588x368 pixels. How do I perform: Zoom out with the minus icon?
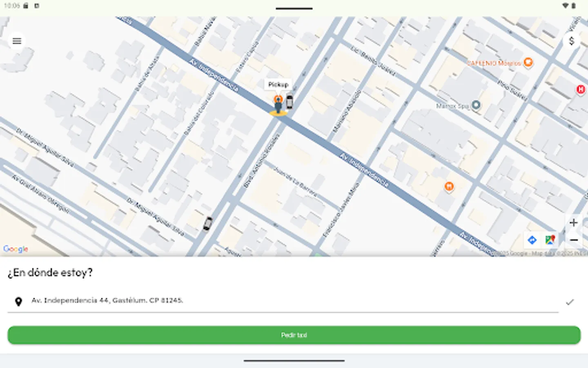[573, 240]
